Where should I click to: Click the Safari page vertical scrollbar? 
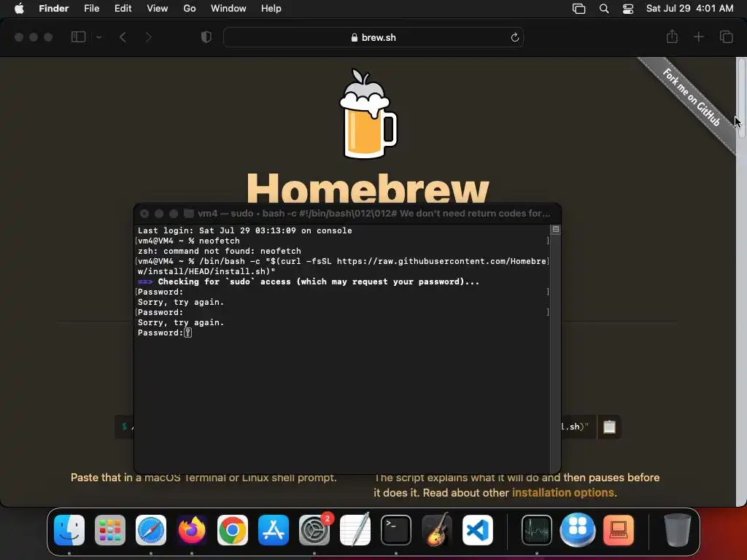click(741, 98)
